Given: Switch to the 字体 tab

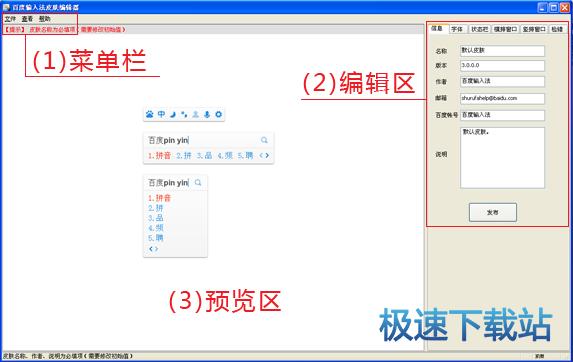Looking at the screenshot, I should (x=457, y=29).
